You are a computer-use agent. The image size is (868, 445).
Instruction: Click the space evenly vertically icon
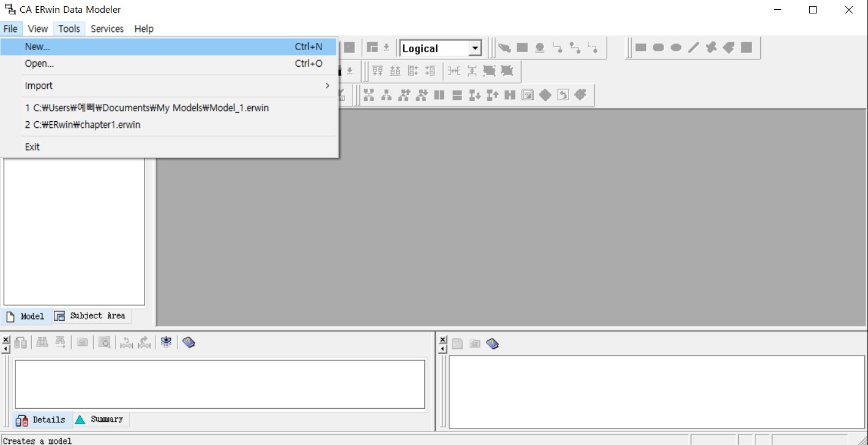(x=472, y=71)
